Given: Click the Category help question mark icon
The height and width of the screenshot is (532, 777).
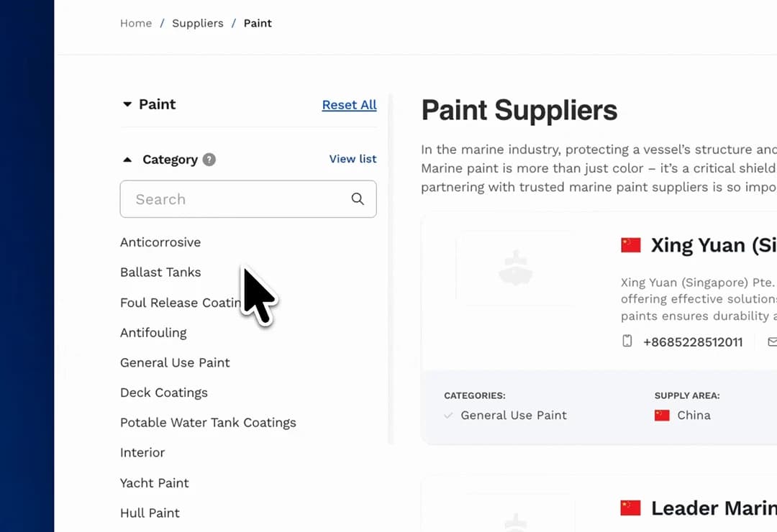Looking at the screenshot, I should (209, 160).
